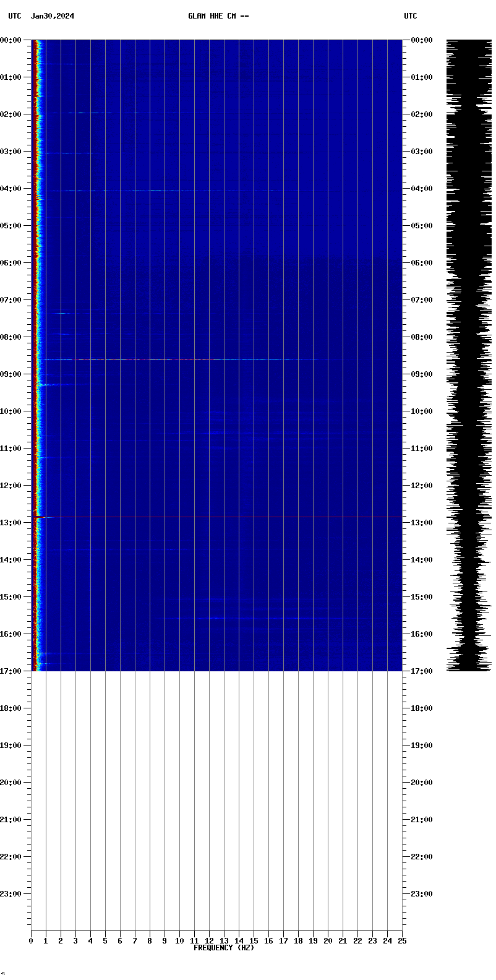Click the GLAM HHE CM station title

[218, 16]
